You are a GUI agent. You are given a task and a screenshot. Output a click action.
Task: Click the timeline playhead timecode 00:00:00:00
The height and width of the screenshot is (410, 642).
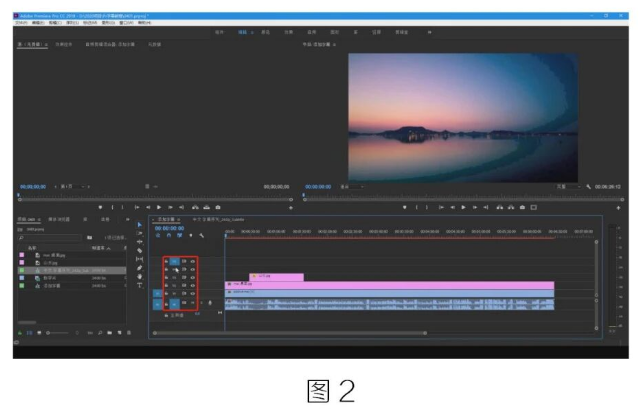[167, 227]
